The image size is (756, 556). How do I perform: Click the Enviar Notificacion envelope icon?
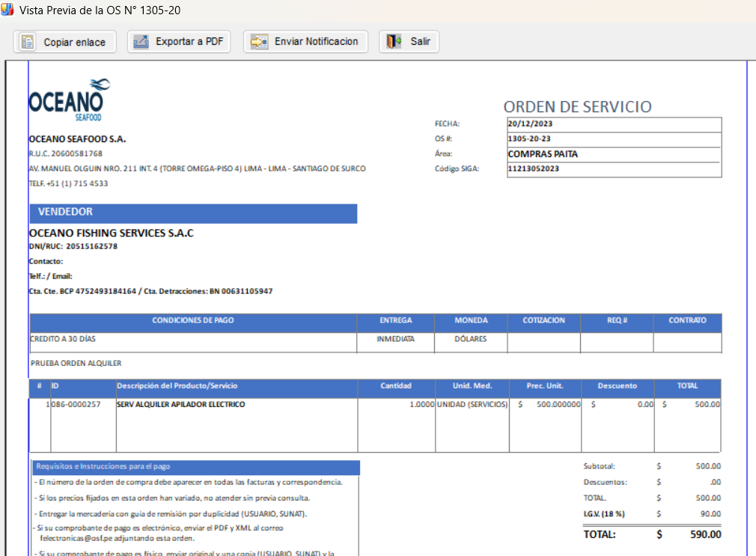point(259,42)
